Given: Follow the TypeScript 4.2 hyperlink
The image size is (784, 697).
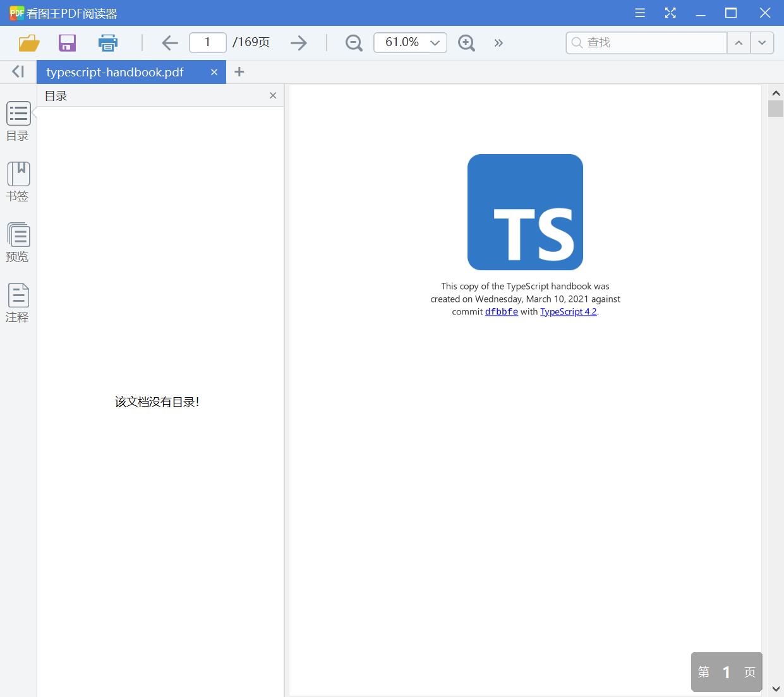Looking at the screenshot, I should (x=567, y=311).
